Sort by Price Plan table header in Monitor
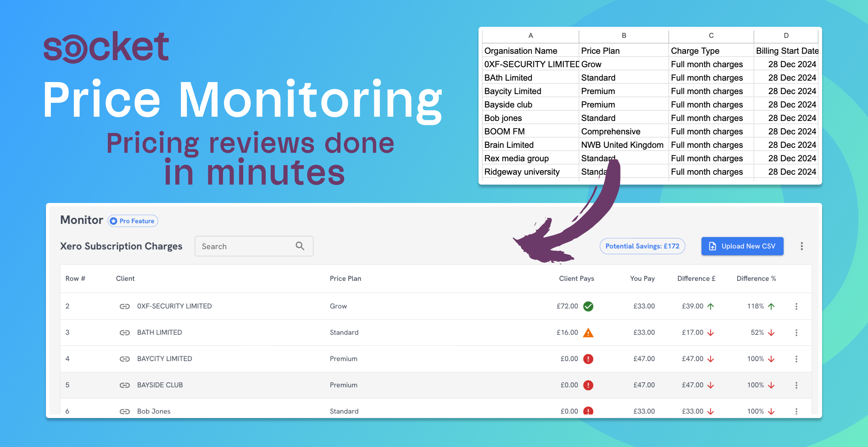 coord(345,279)
